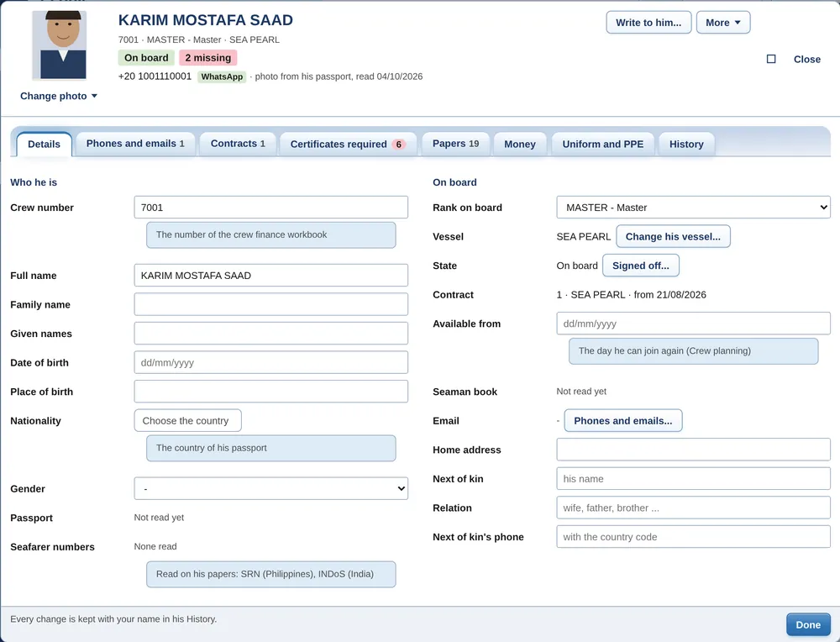Click the Home address field
Image resolution: width=840 pixels, height=642 pixels.
[693, 450]
